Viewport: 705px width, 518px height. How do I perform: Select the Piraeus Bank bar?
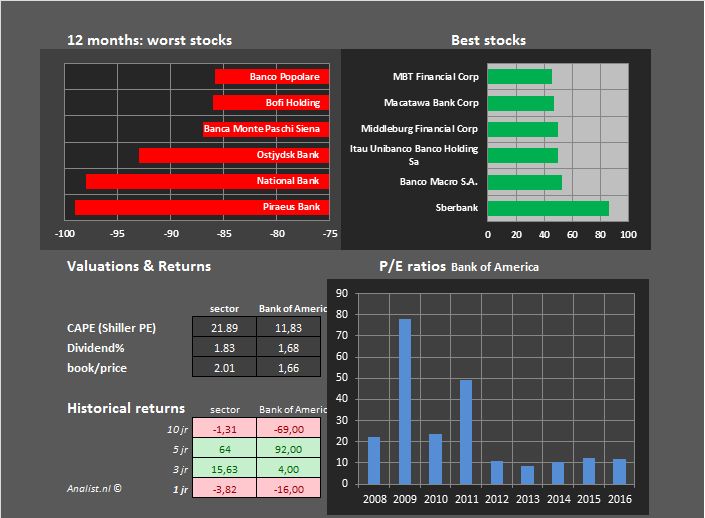pos(202,207)
